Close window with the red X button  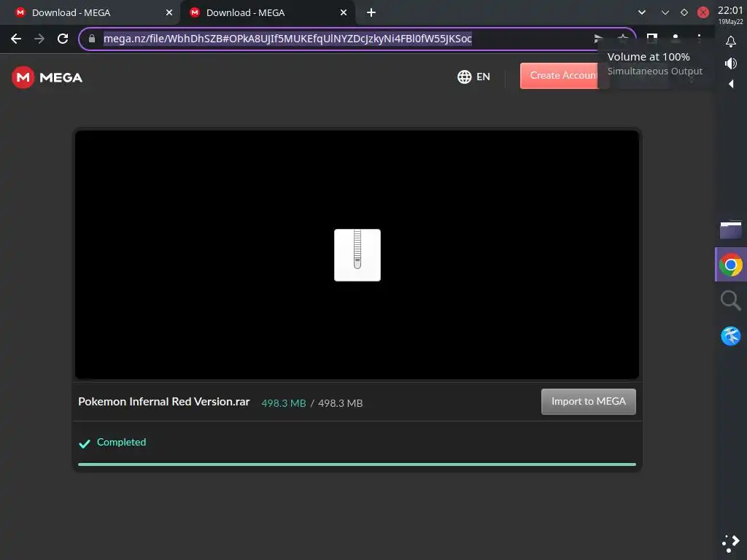click(x=703, y=13)
